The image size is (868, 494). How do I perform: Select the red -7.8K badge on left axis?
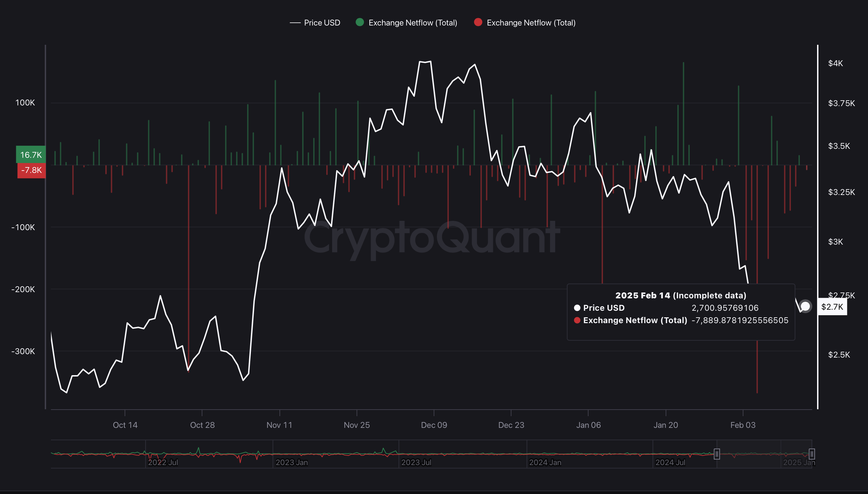[31, 170]
